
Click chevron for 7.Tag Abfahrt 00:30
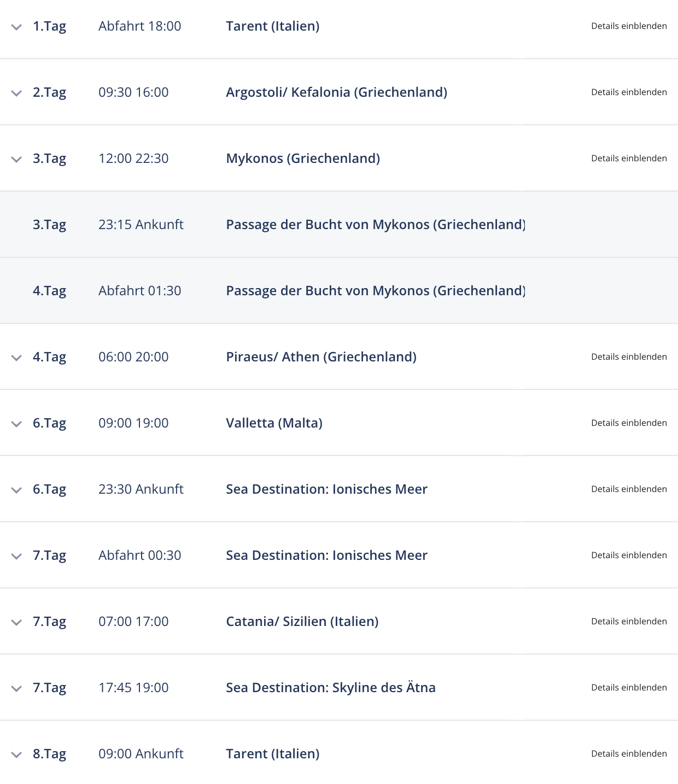(x=16, y=556)
